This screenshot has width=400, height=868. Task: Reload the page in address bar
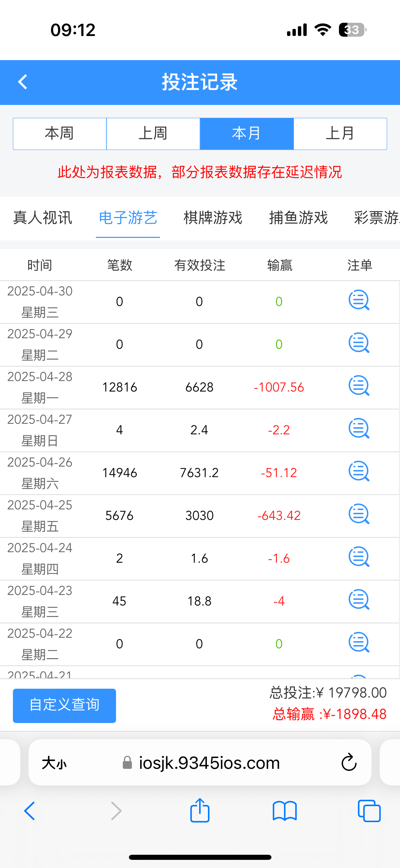[349, 763]
